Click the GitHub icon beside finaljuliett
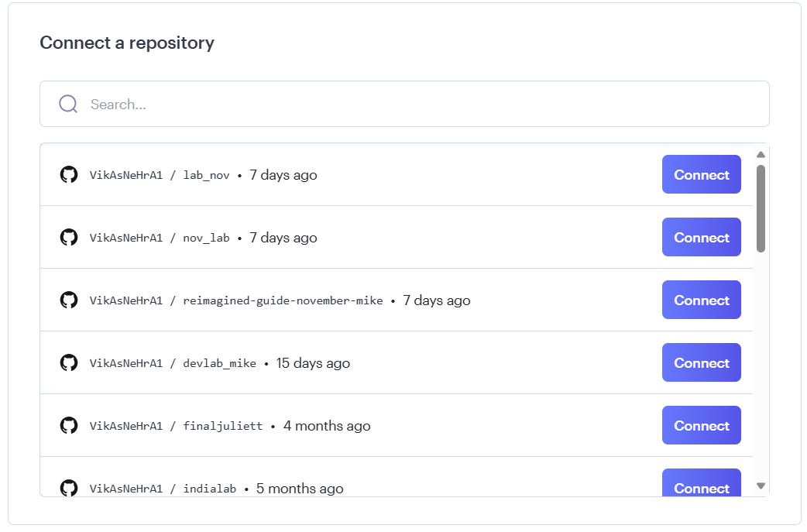Screen dimensions: 807x532 pos(69,425)
